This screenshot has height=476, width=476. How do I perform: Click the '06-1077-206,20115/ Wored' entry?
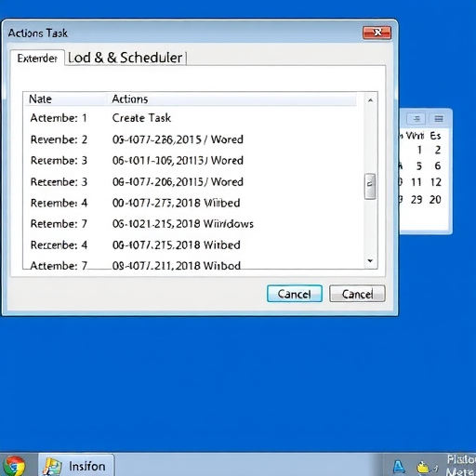(x=178, y=181)
